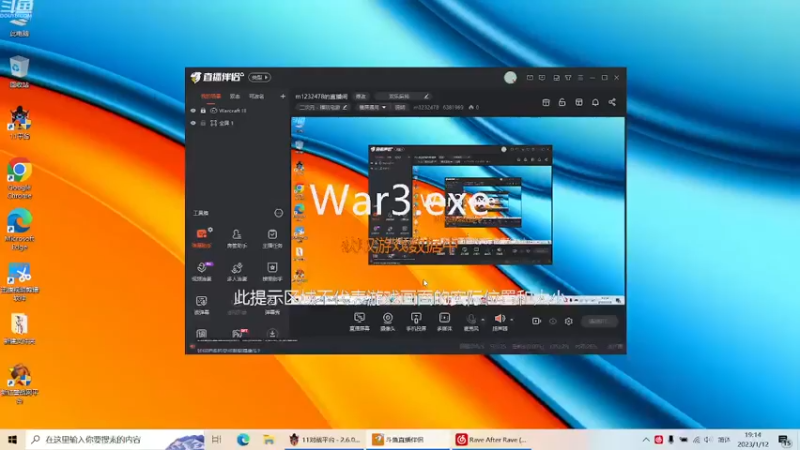Click the share icon above the preview
Viewport: 800px width, 450px height.
coord(612,103)
